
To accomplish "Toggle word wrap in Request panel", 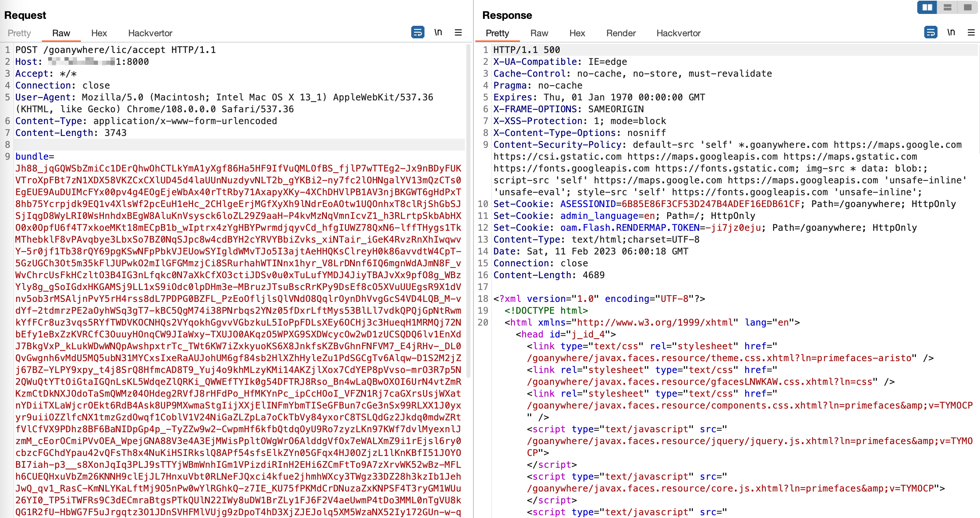I will tap(418, 32).
